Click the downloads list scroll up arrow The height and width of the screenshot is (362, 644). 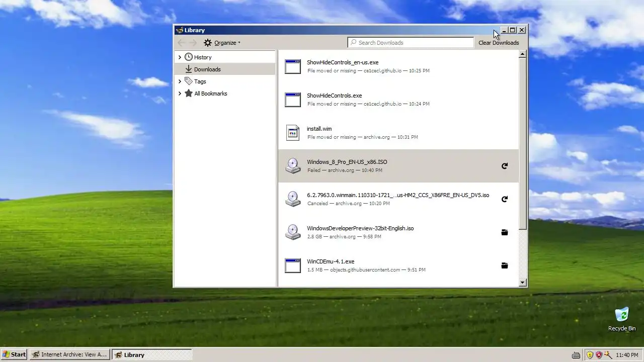[x=523, y=54]
